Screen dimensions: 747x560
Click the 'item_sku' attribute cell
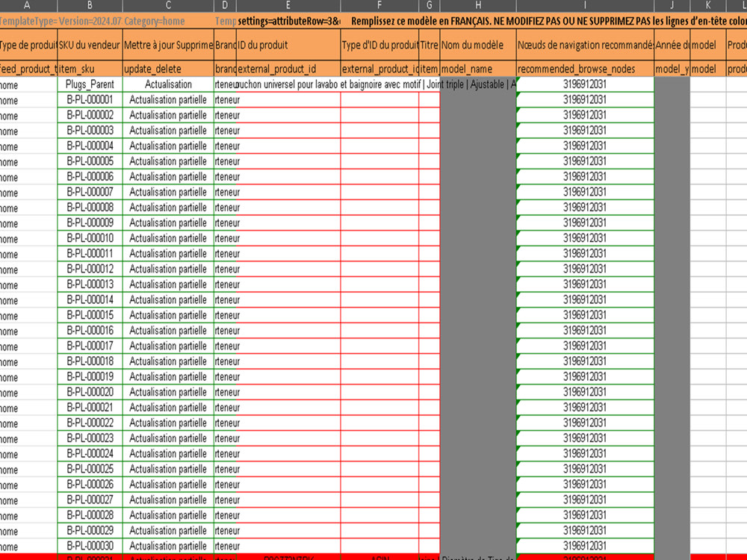[x=90, y=69]
